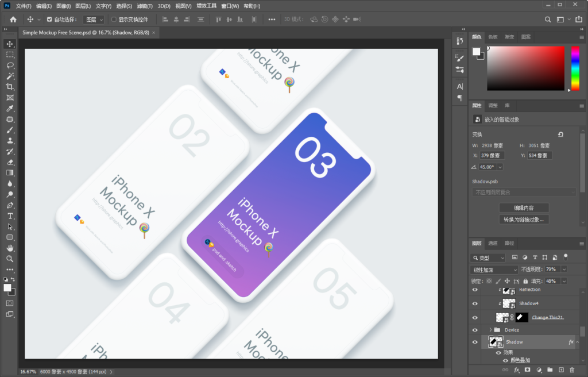Hide the Shadow layer visibility eye

pyautogui.click(x=475, y=342)
